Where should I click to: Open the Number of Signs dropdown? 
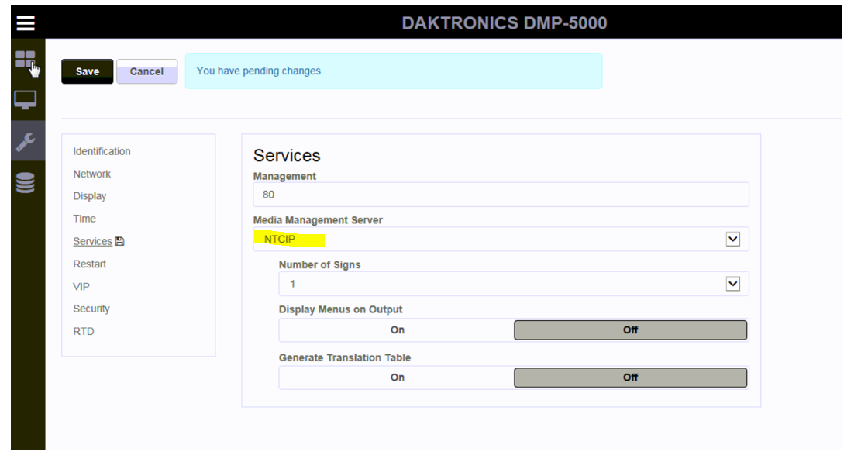click(x=732, y=285)
